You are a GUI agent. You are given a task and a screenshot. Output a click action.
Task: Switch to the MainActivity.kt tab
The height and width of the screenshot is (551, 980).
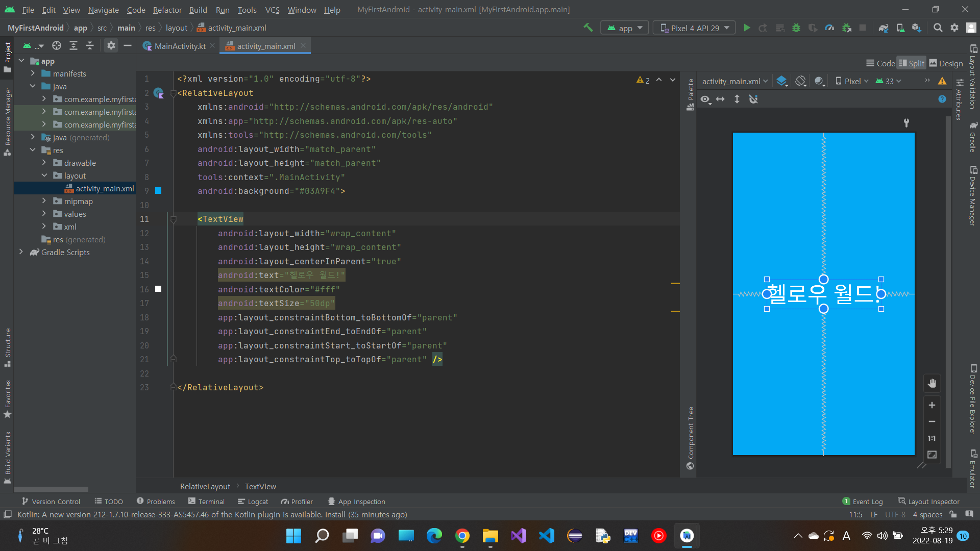coord(180,46)
